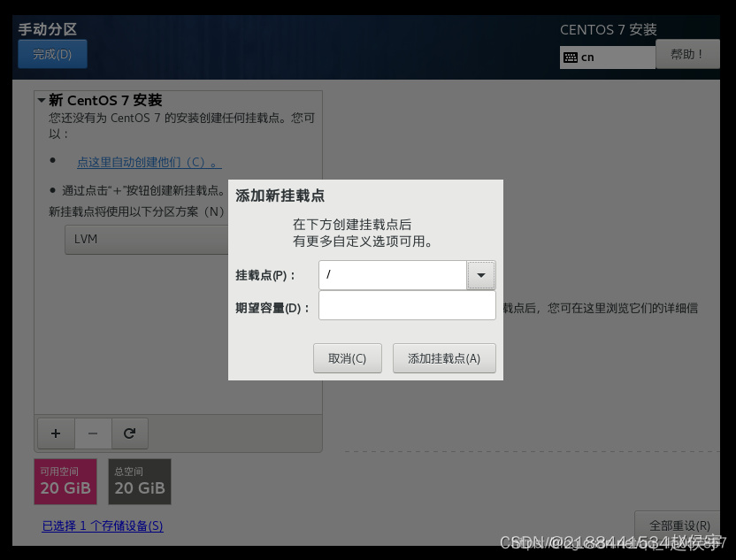This screenshot has width=736, height=560.
Task: Click the cn keyboard layout indicator
Action: [608, 58]
